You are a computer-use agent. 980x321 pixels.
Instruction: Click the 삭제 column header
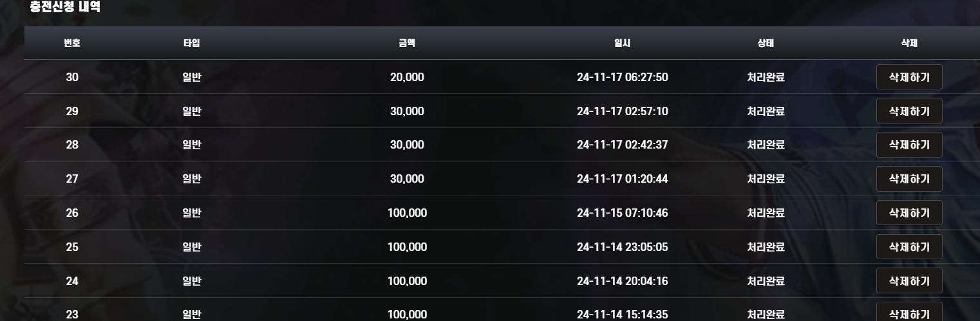click(909, 43)
